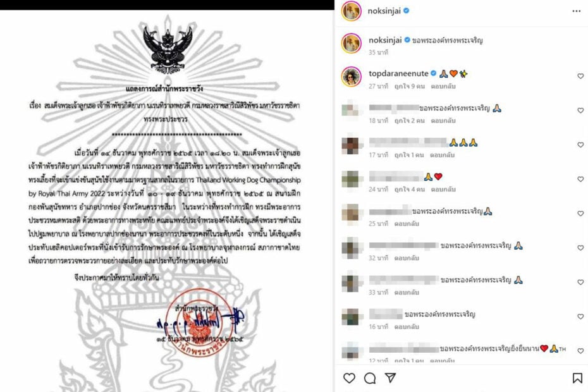Open topdaraneenute's profile link
This screenshot has width=588, height=392.
(398, 73)
